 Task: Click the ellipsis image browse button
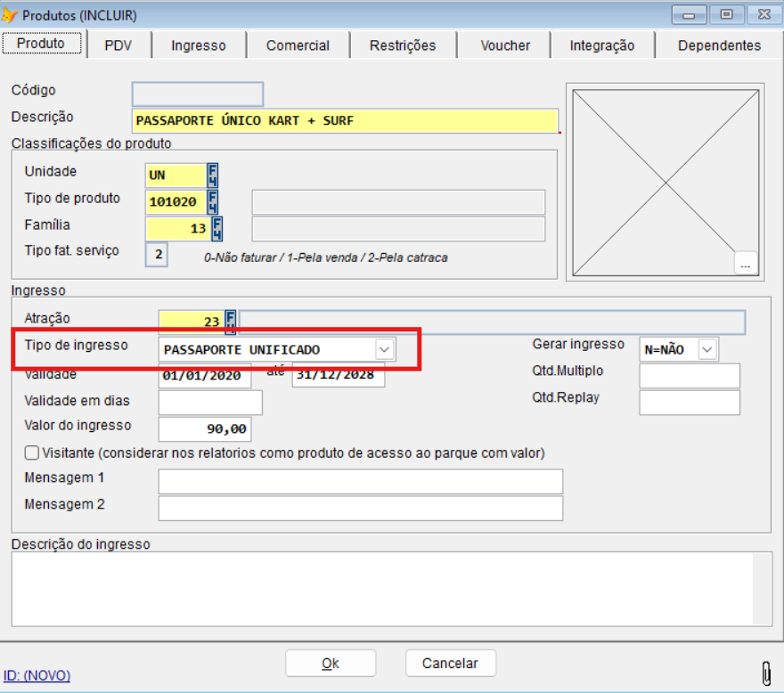[x=746, y=264]
